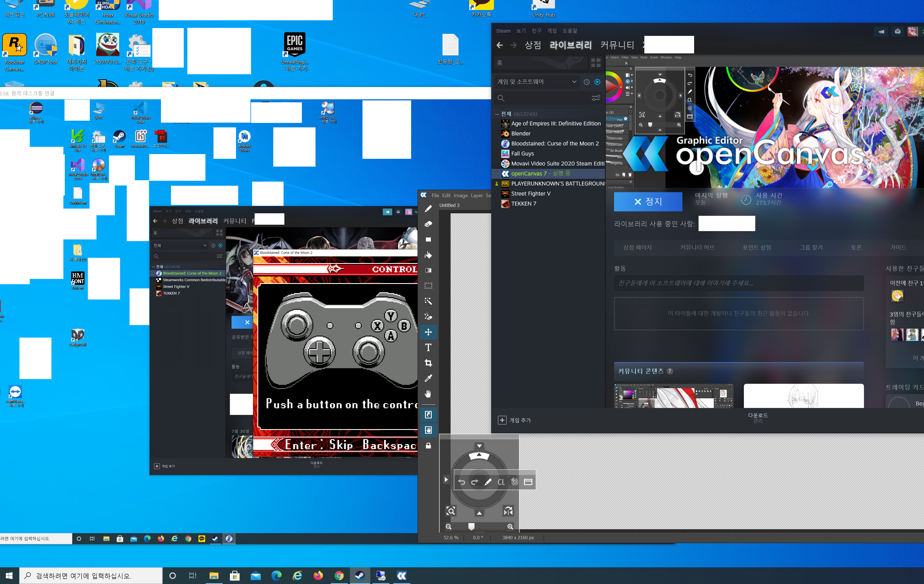Screen dimensions: 924x584
Task: Click the 게임 추가 add game button
Action: [x=514, y=420]
